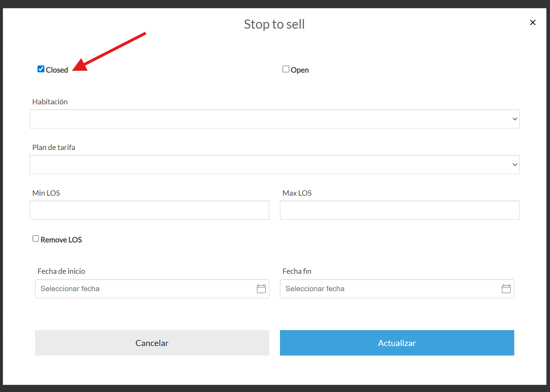Select the Fecha de inicio date field

[x=145, y=289]
